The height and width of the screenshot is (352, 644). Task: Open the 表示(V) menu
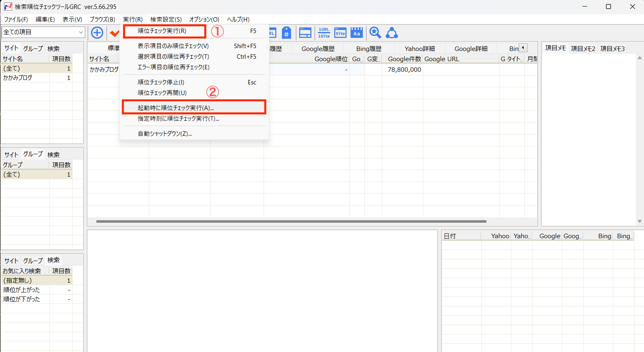(72, 19)
